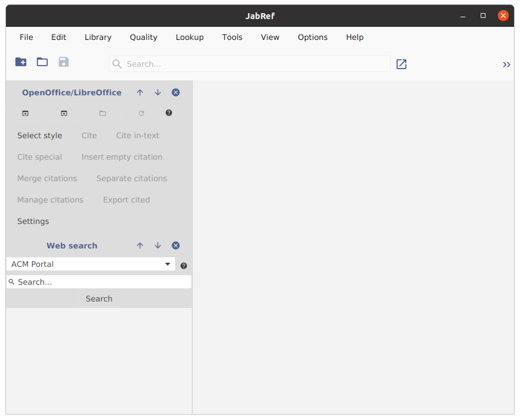Open help for the OpenOffice/LibreOffice panel
This screenshot has width=520, height=420.
[x=169, y=113]
